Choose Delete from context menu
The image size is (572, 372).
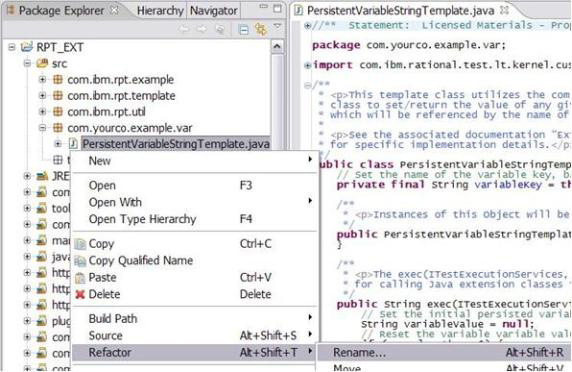(x=195, y=294)
